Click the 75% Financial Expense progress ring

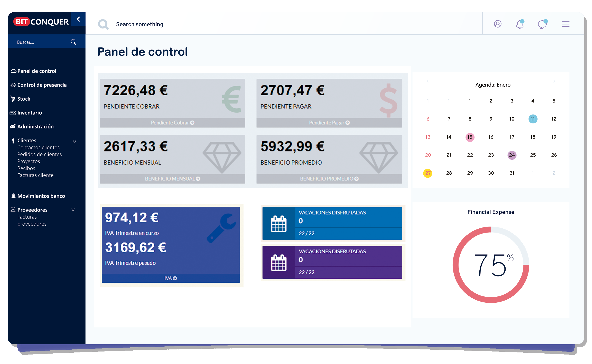[x=491, y=264]
